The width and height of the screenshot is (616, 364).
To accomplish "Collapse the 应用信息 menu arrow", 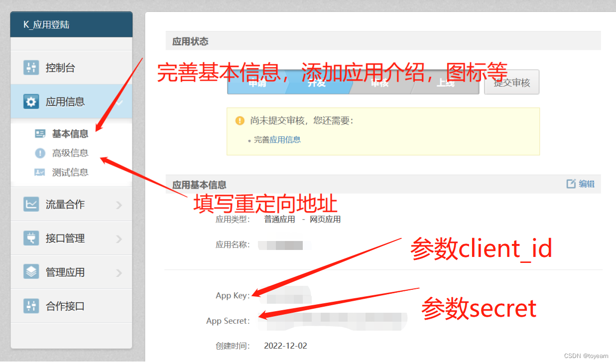I will [120, 102].
